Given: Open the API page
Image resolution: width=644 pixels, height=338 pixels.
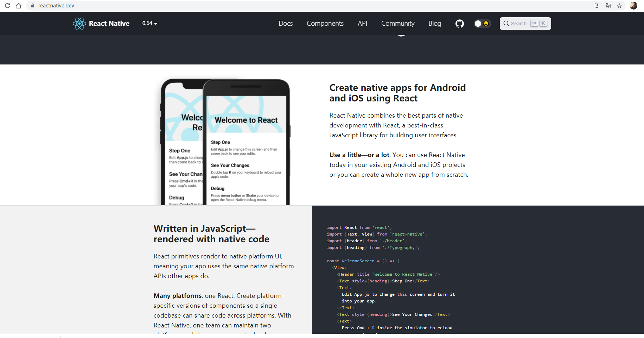Looking at the screenshot, I should coord(362,24).
